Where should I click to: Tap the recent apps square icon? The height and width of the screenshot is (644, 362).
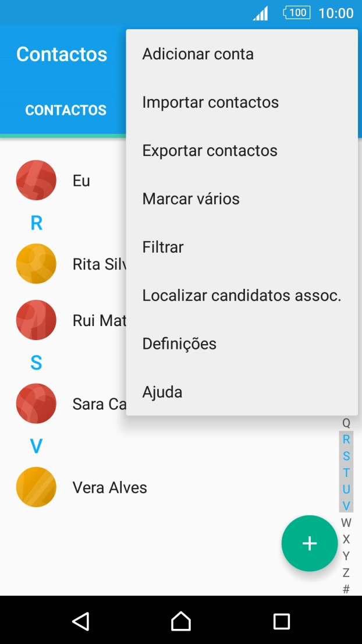tap(281, 621)
